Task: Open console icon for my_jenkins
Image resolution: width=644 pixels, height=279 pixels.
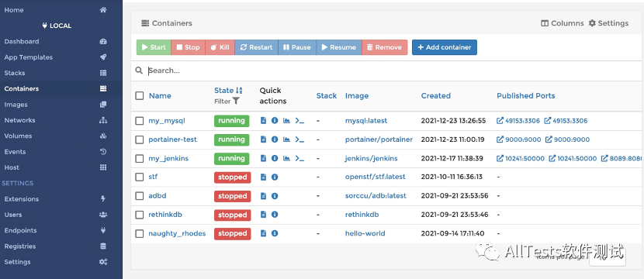Action: [x=299, y=158]
